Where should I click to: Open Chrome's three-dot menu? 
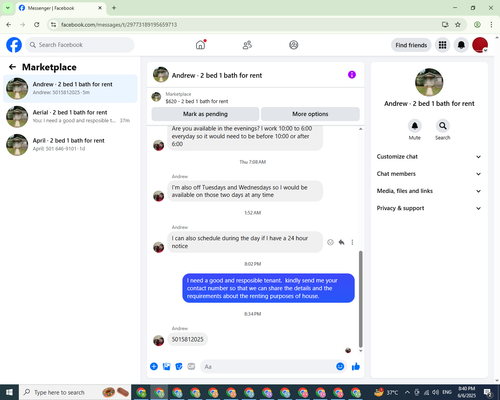click(491, 25)
